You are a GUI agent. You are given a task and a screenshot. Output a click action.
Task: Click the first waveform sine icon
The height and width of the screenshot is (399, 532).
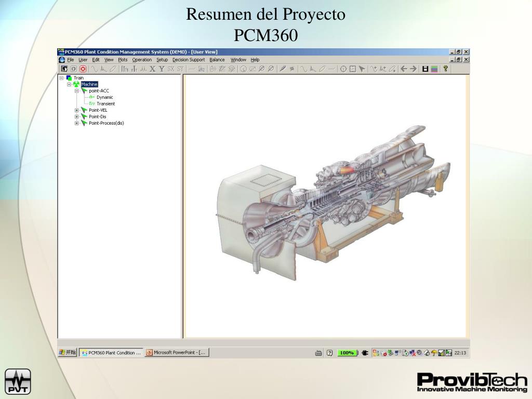point(95,69)
